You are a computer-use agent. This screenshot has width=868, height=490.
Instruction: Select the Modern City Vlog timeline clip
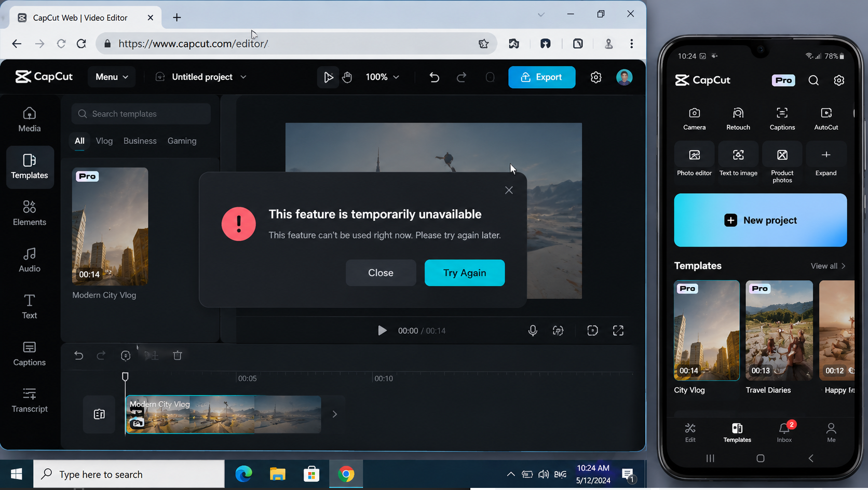pos(223,414)
